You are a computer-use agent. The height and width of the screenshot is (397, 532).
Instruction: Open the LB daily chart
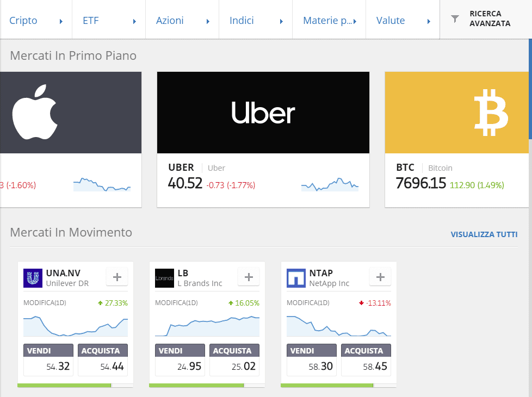(207, 326)
